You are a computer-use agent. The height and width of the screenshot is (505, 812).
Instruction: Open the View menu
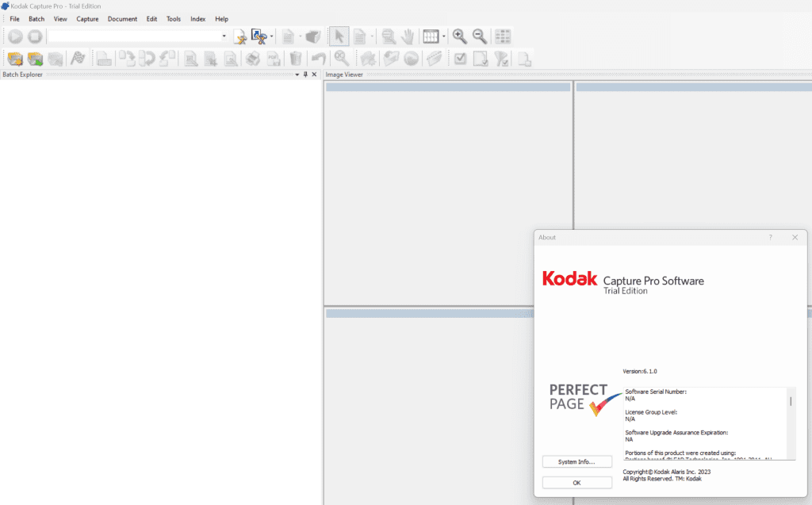pyautogui.click(x=60, y=19)
